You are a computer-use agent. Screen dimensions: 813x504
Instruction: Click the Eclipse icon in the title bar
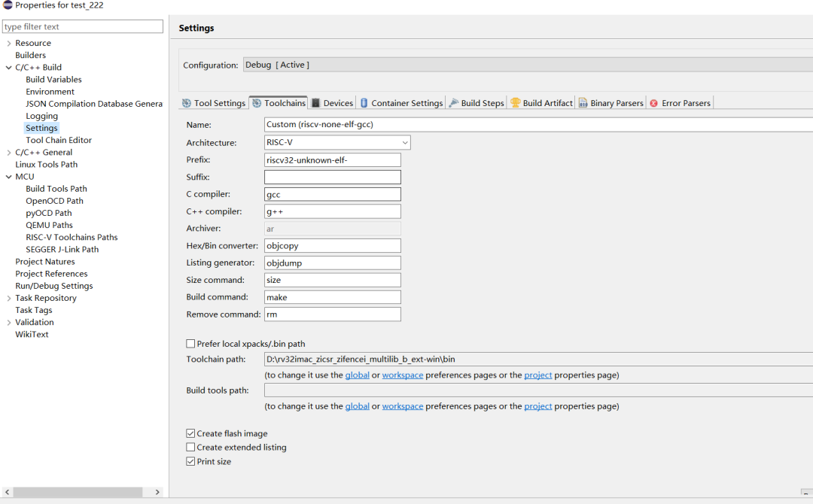[x=8, y=5]
